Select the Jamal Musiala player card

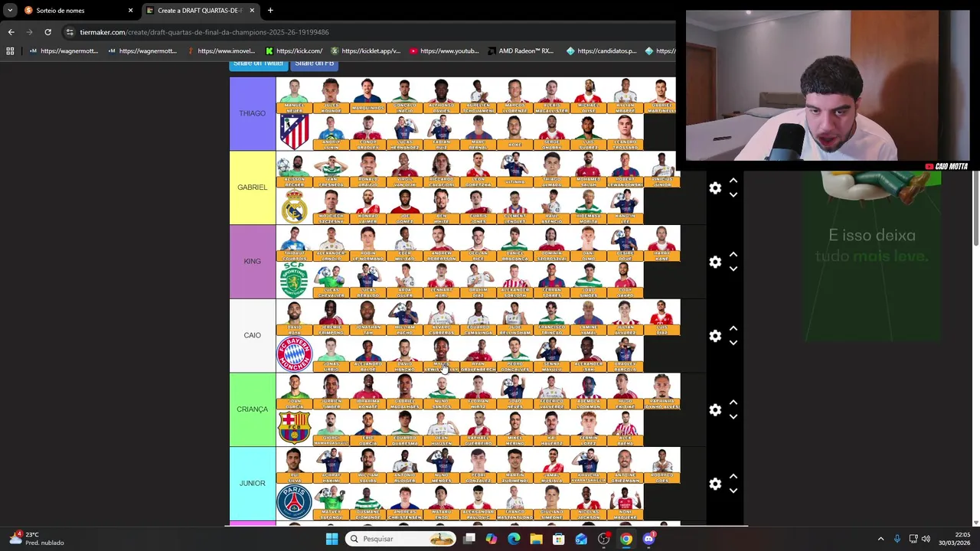coord(551,465)
